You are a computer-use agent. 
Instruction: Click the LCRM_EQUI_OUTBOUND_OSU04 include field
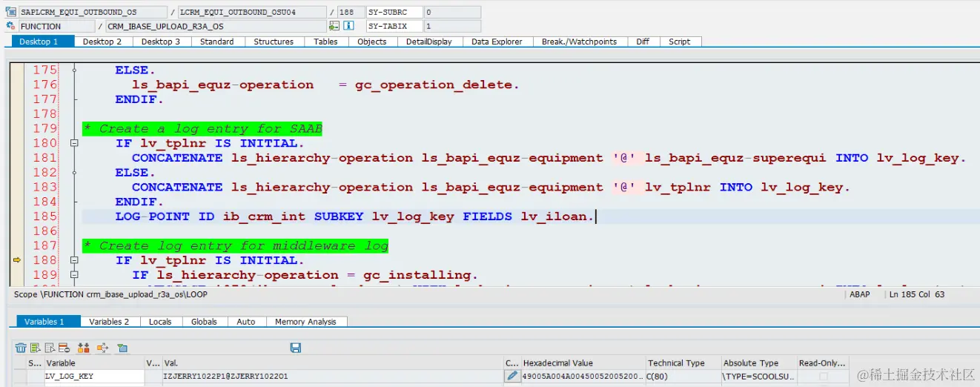click(252, 13)
